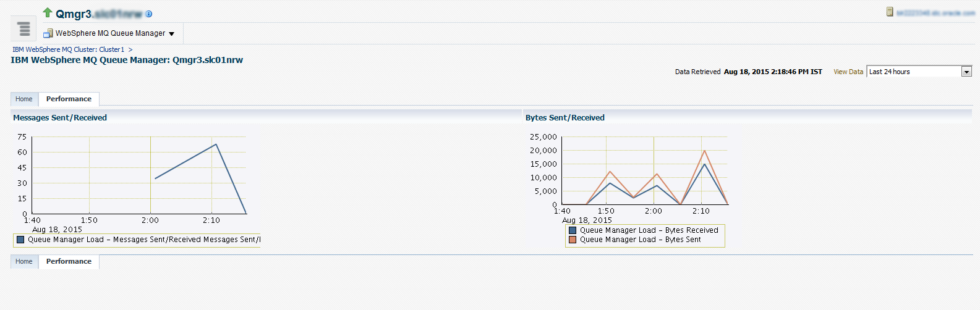The height and width of the screenshot is (310, 980).
Task: Click the 25,000 label on the Bytes chart axis
Action: (543, 136)
